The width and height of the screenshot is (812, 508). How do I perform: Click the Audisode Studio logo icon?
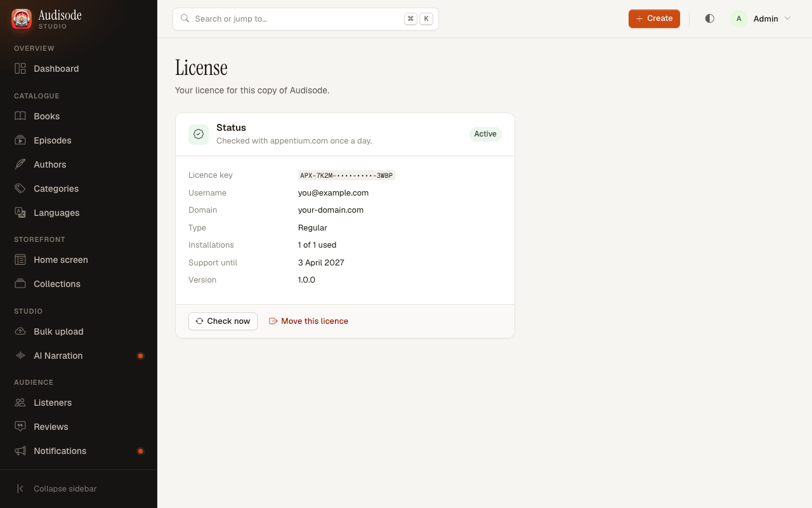(22, 19)
